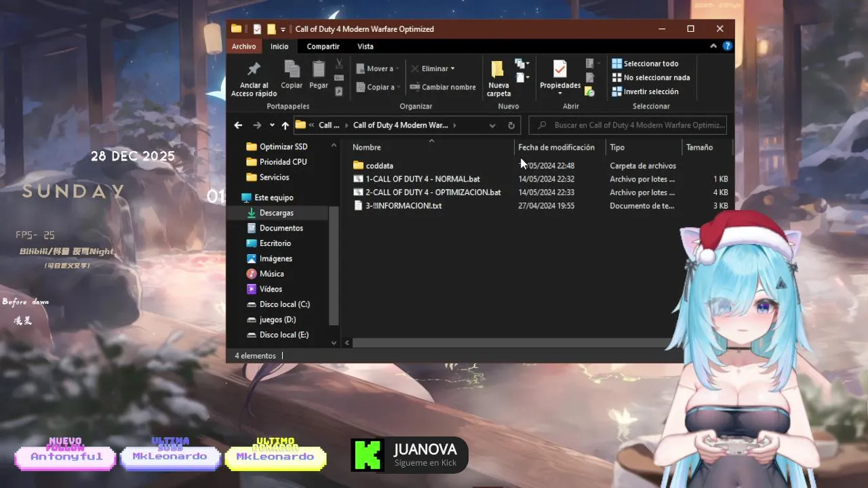
Task: Click the Back navigation arrow
Action: click(x=238, y=125)
